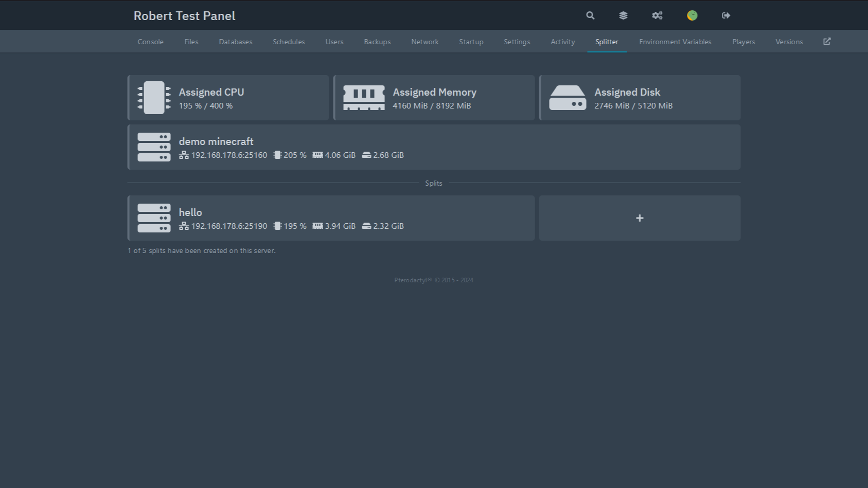
Task: Click the Assigned Memory card
Action: click(x=434, y=98)
